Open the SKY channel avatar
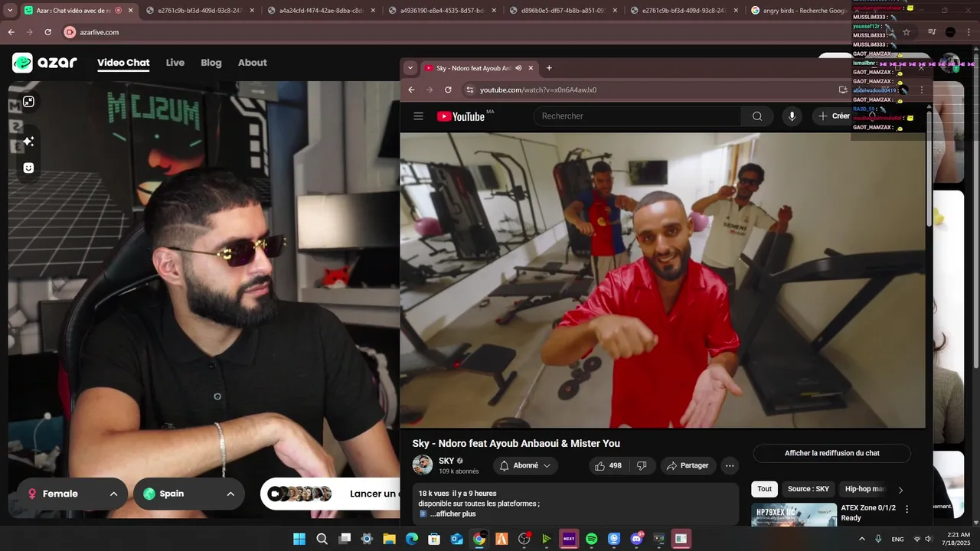The height and width of the screenshot is (551, 980). [x=423, y=465]
